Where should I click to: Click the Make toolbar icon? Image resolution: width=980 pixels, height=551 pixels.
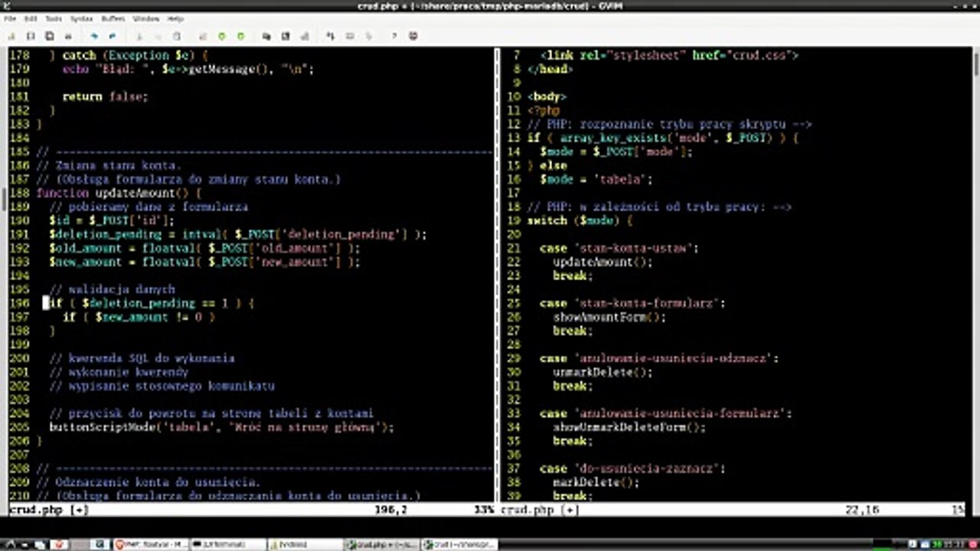(331, 36)
